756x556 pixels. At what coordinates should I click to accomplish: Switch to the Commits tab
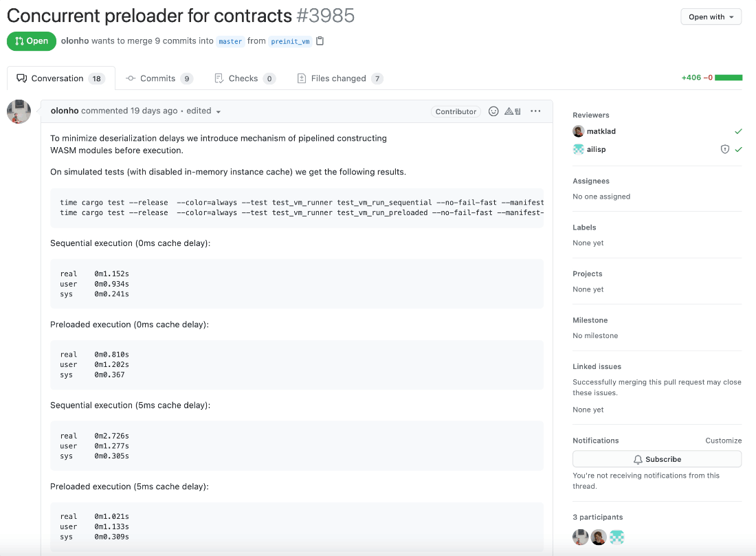159,78
